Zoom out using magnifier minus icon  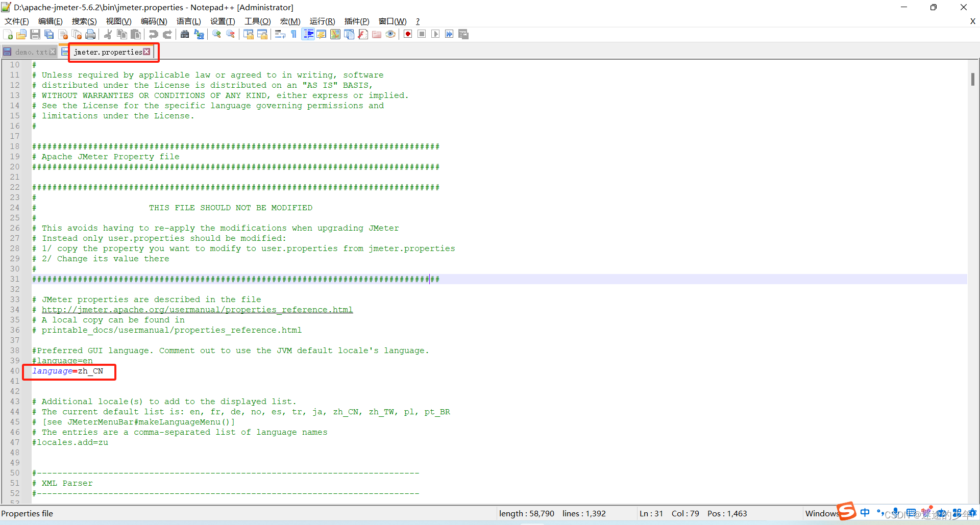(x=231, y=34)
